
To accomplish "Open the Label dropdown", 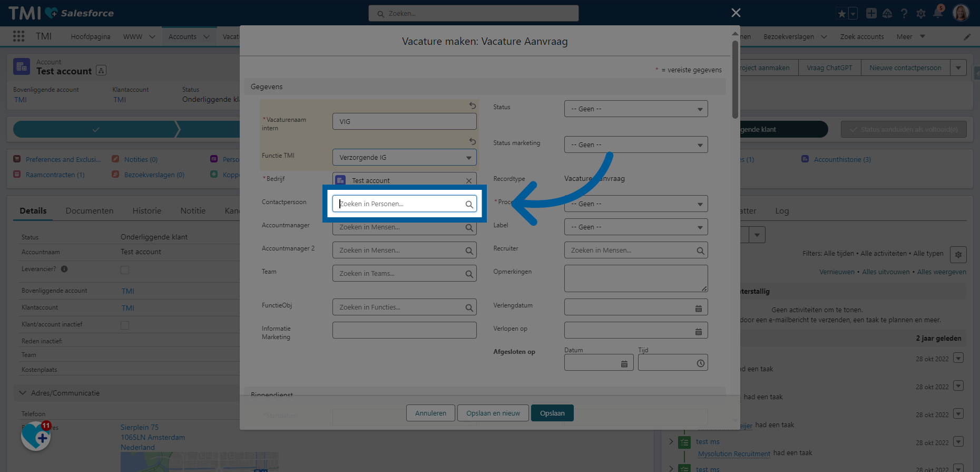I will [x=635, y=227].
